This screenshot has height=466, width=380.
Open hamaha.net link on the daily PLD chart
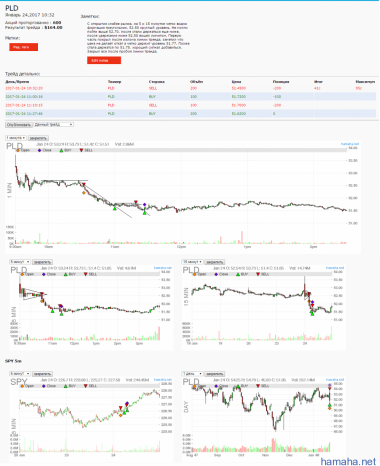pyautogui.click(x=335, y=379)
